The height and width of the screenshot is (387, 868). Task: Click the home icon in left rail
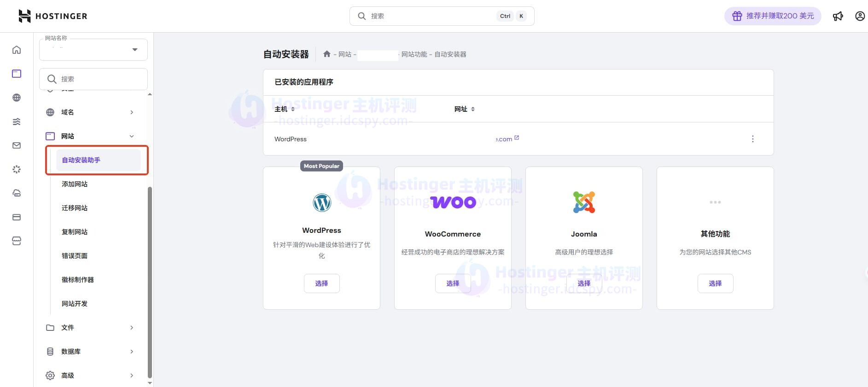coord(17,50)
